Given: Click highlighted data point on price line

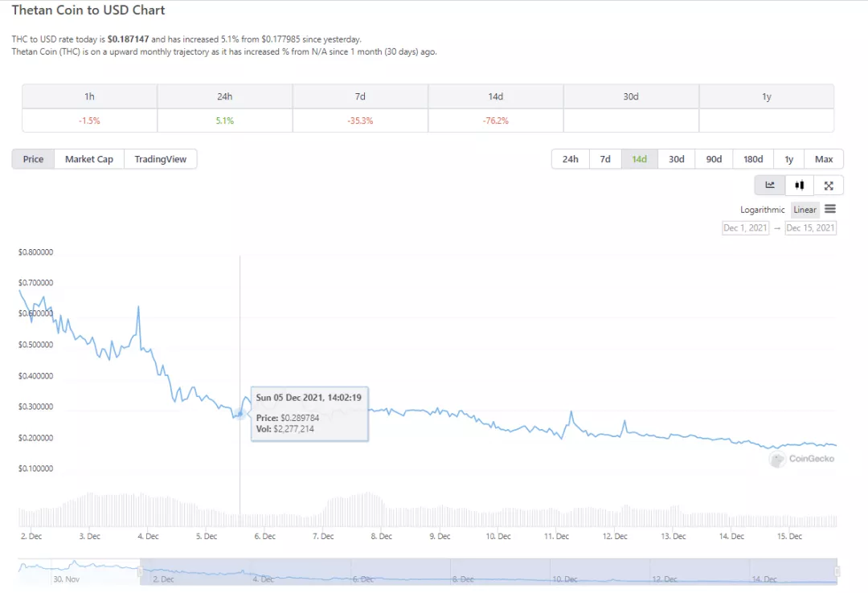Looking at the screenshot, I should (x=240, y=413).
